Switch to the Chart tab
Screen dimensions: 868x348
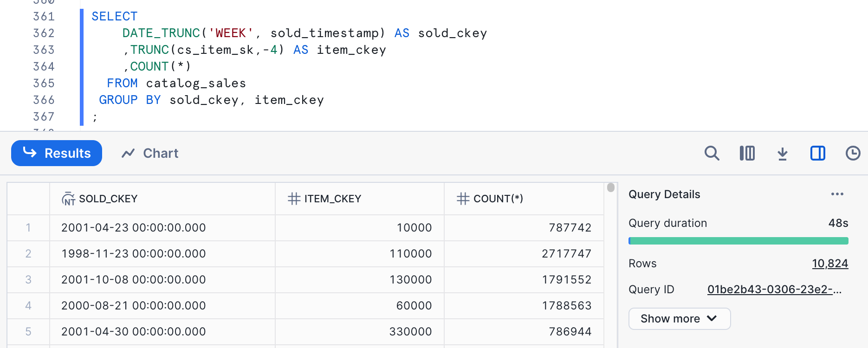[150, 153]
